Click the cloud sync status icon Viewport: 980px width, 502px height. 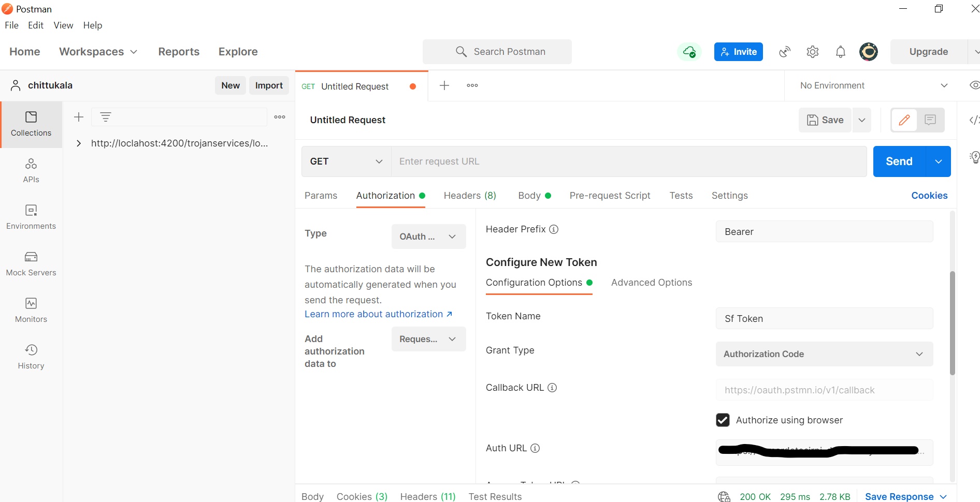[x=689, y=52]
